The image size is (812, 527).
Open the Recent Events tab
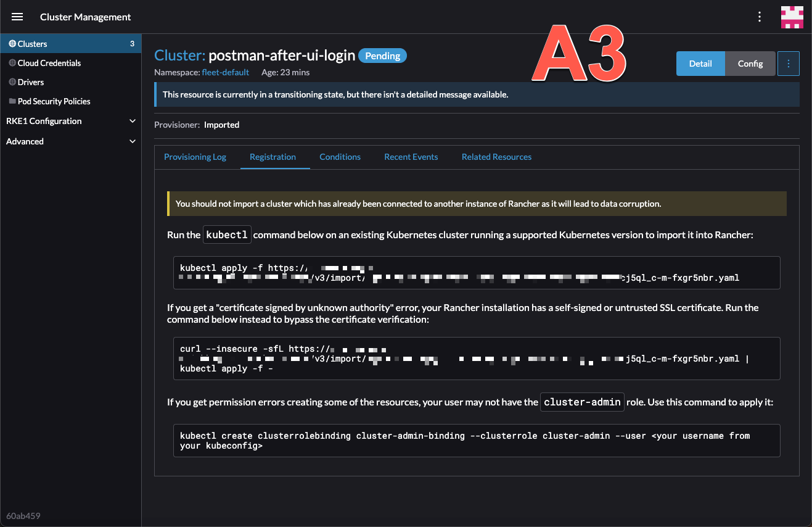coord(411,157)
